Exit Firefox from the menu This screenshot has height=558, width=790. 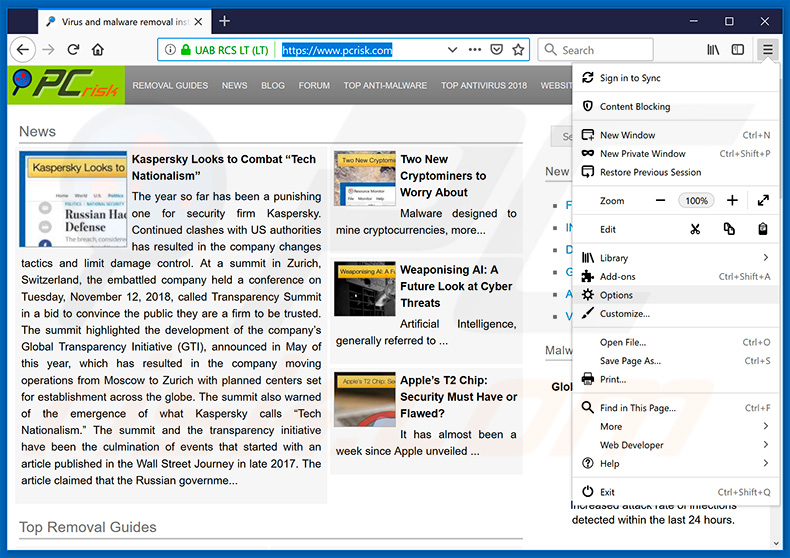(675, 492)
